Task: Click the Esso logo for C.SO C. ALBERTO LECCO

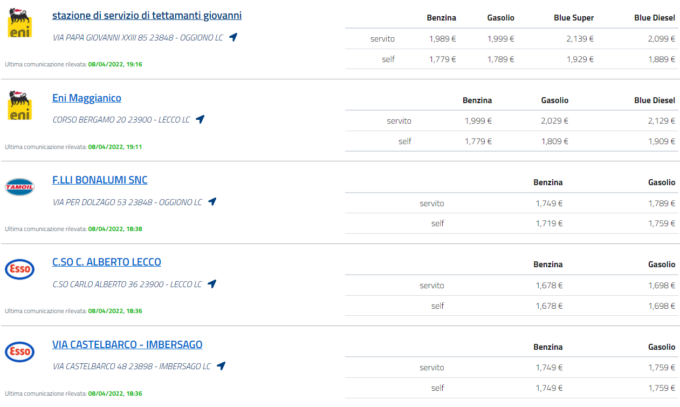Action: pos(19,269)
